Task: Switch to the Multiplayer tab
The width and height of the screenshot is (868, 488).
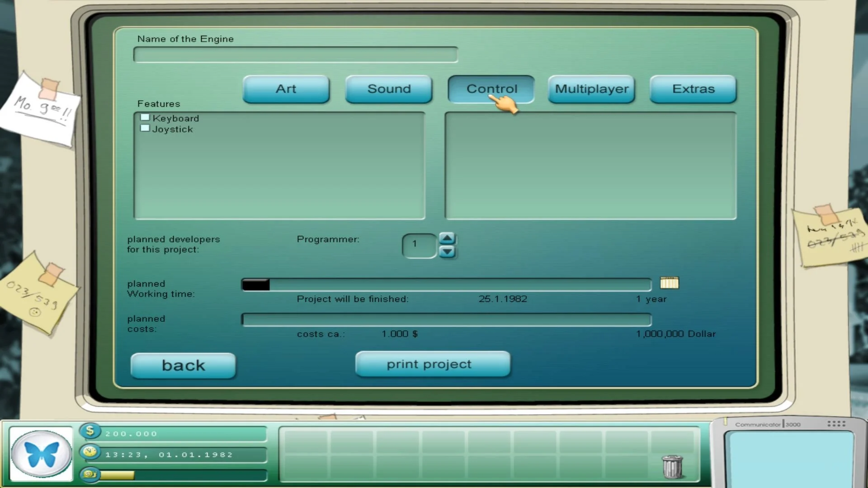Action: click(x=591, y=89)
